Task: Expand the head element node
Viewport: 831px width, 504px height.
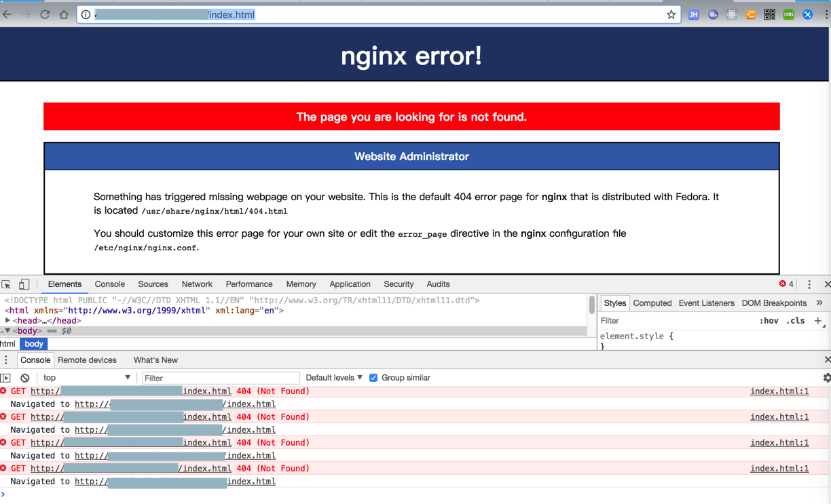Action: (7, 321)
